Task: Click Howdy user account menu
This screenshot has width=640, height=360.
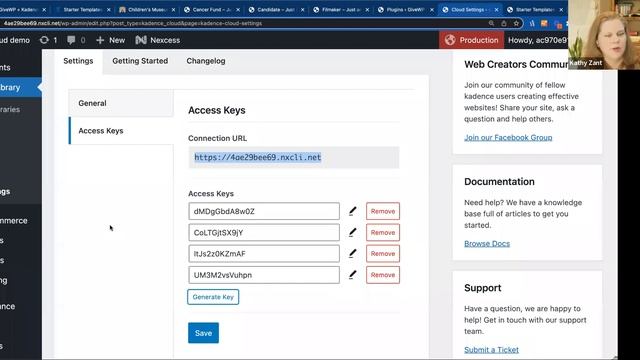Action: [x=537, y=40]
